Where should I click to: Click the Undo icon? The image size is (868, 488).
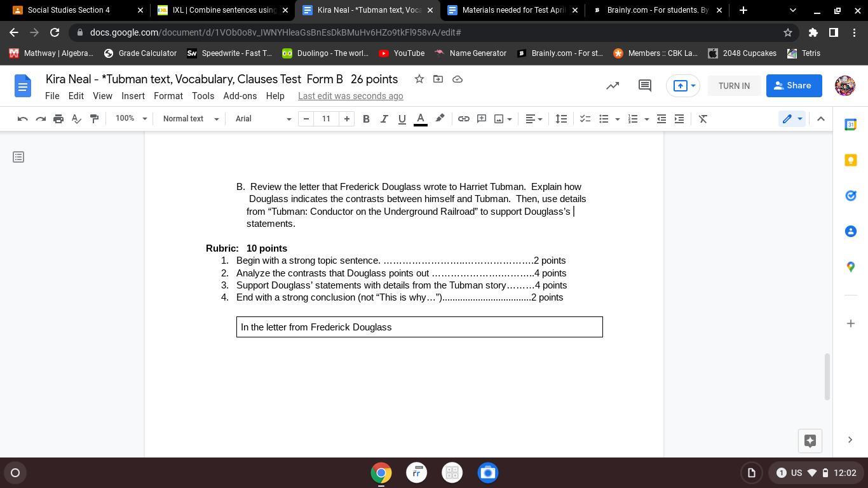(x=22, y=119)
